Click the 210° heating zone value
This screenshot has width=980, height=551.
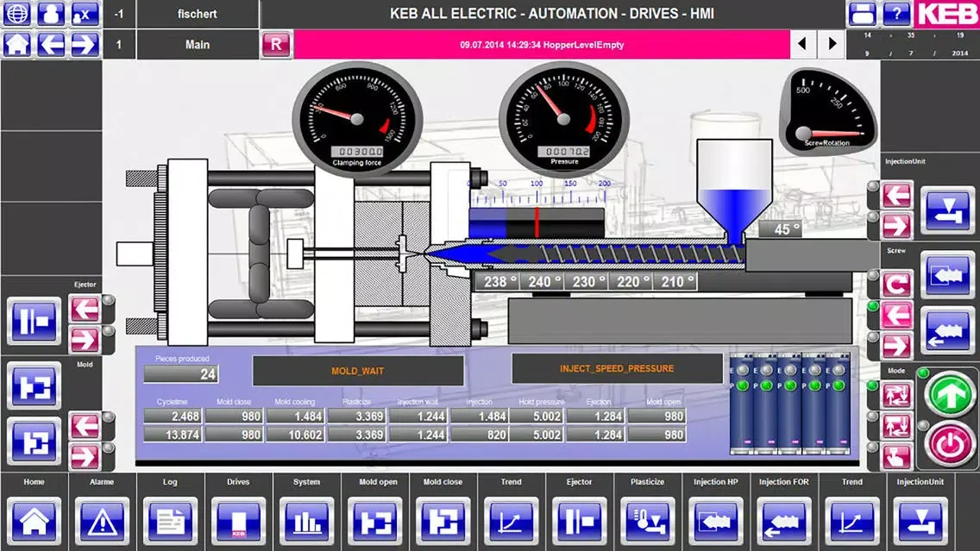click(675, 282)
